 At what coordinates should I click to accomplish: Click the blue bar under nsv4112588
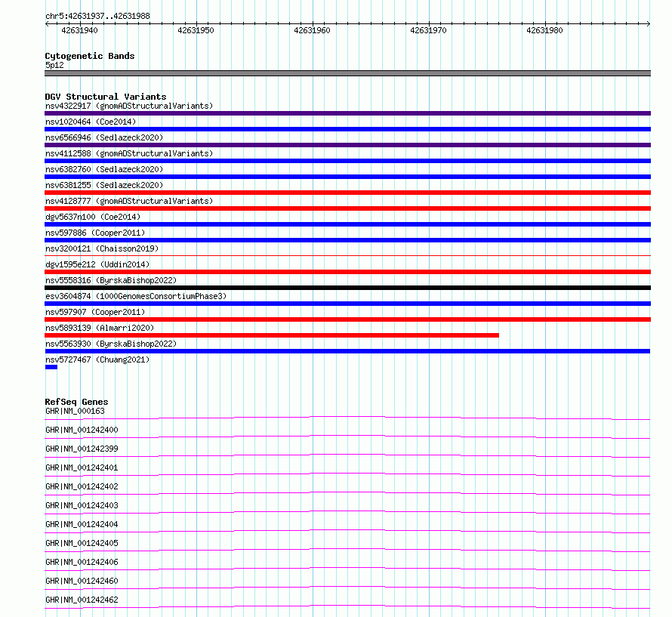point(347,161)
